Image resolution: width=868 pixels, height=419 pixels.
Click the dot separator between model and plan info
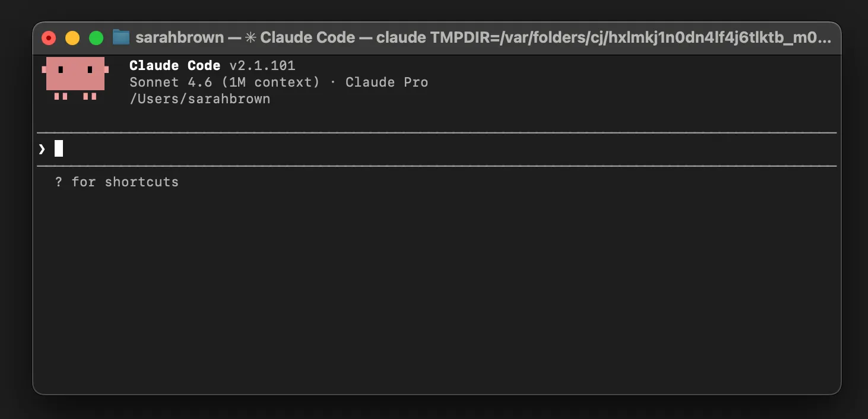point(333,82)
